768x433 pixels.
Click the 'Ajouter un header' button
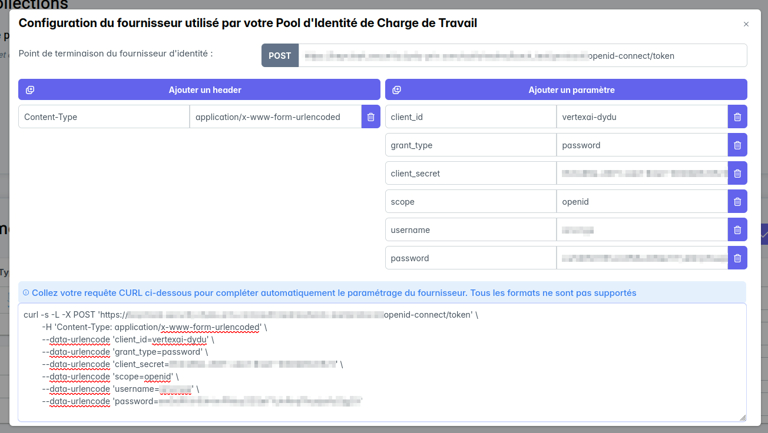tap(199, 90)
